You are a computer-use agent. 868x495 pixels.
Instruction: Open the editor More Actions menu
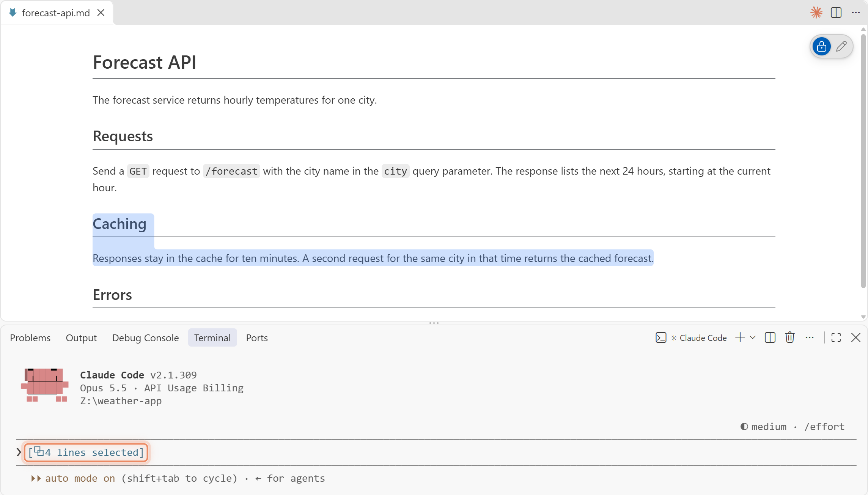pos(856,13)
